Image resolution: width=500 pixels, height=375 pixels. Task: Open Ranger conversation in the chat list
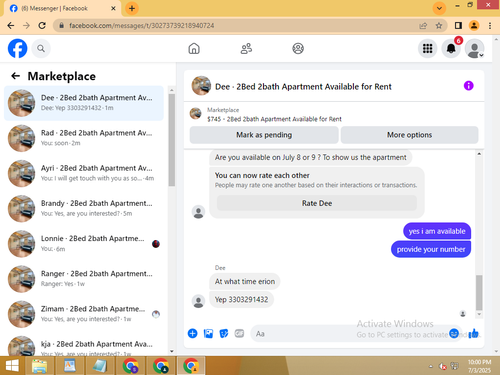[84, 279]
